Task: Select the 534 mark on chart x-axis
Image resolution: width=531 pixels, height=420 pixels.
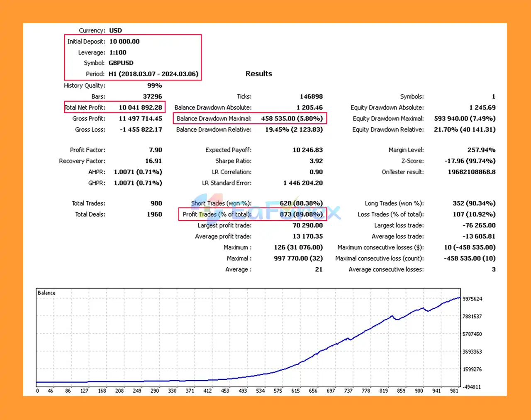Action: [261, 391]
